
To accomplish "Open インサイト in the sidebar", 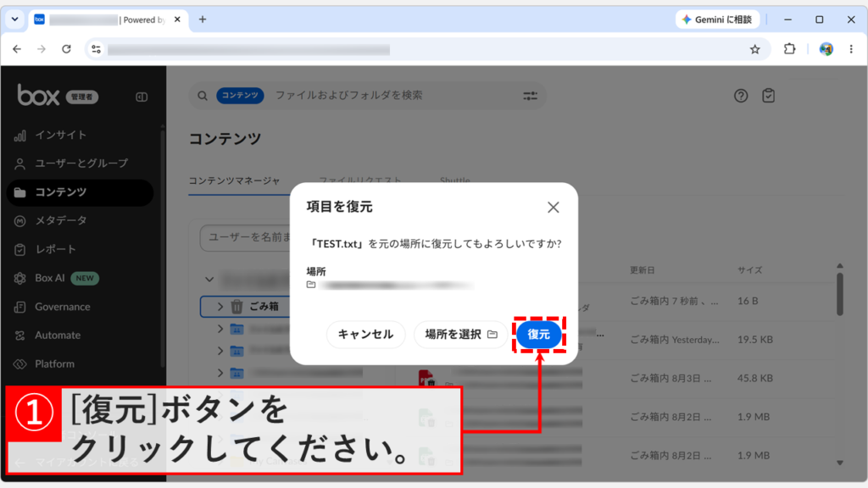I will (61, 135).
